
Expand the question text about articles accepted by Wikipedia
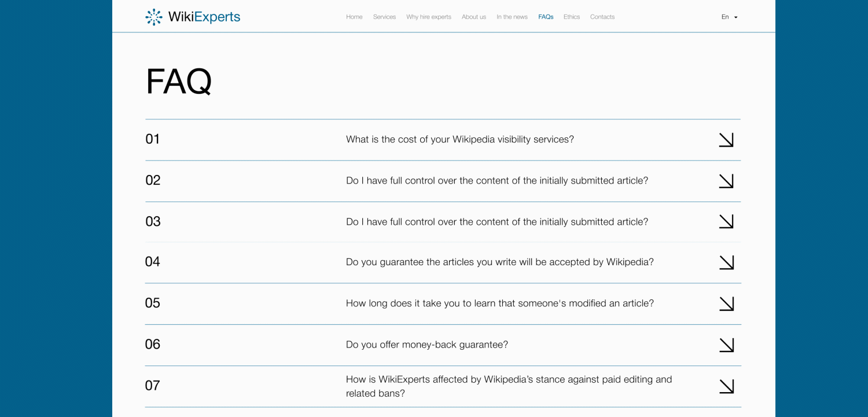click(x=499, y=262)
